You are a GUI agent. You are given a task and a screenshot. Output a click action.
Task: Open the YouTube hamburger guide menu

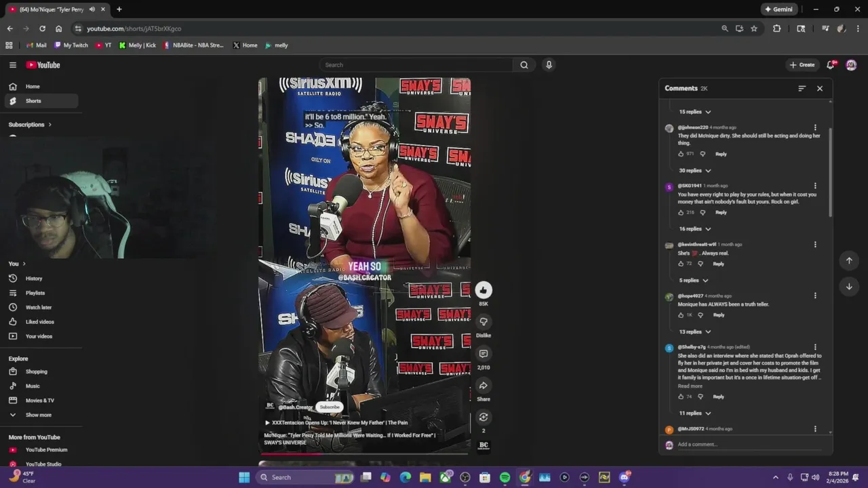[x=12, y=65]
